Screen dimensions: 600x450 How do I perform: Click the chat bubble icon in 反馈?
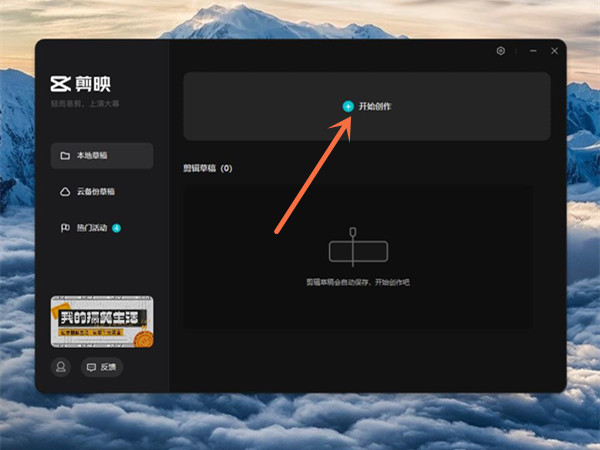point(92,367)
